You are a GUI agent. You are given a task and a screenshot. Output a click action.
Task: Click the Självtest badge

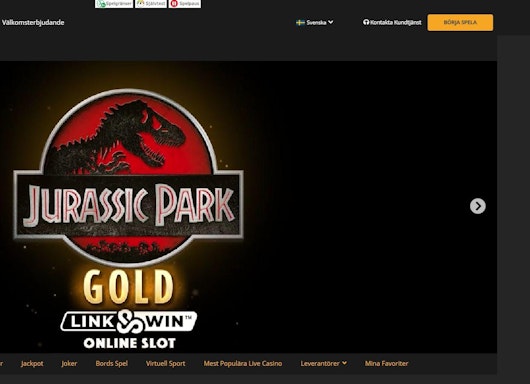pyautogui.click(x=151, y=4)
